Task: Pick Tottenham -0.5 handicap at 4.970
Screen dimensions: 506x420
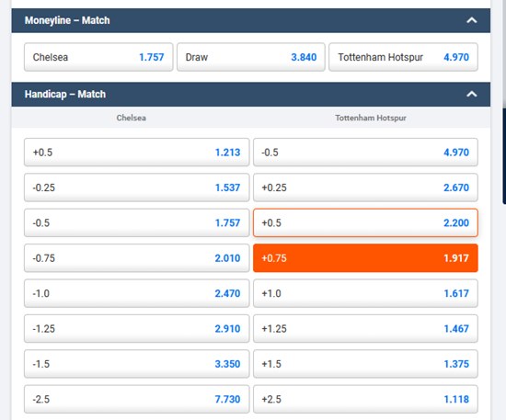Action: click(x=365, y=153)
